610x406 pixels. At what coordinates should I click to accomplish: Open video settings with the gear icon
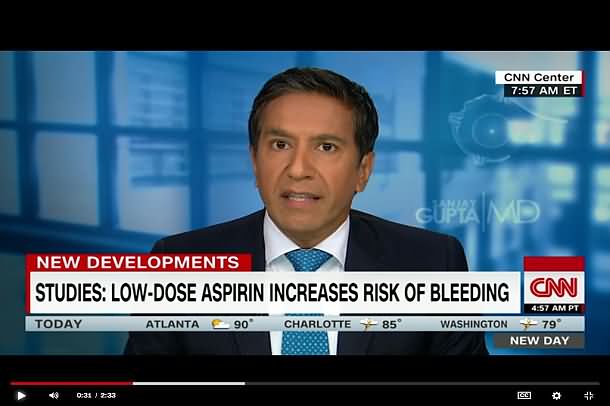tap(557, 396)
